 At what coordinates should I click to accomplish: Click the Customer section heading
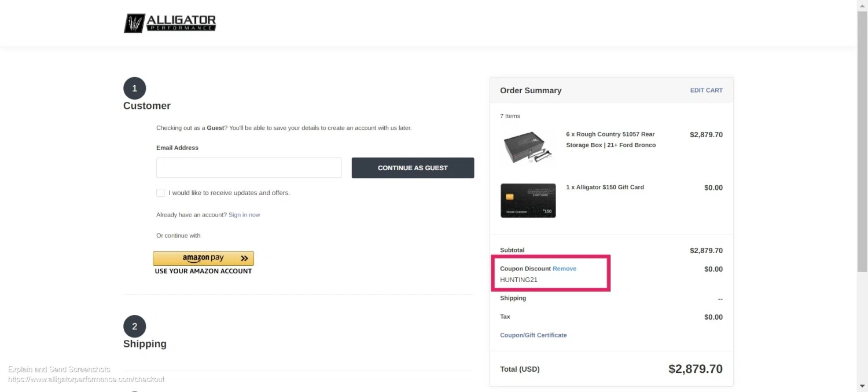coord(147,106)
